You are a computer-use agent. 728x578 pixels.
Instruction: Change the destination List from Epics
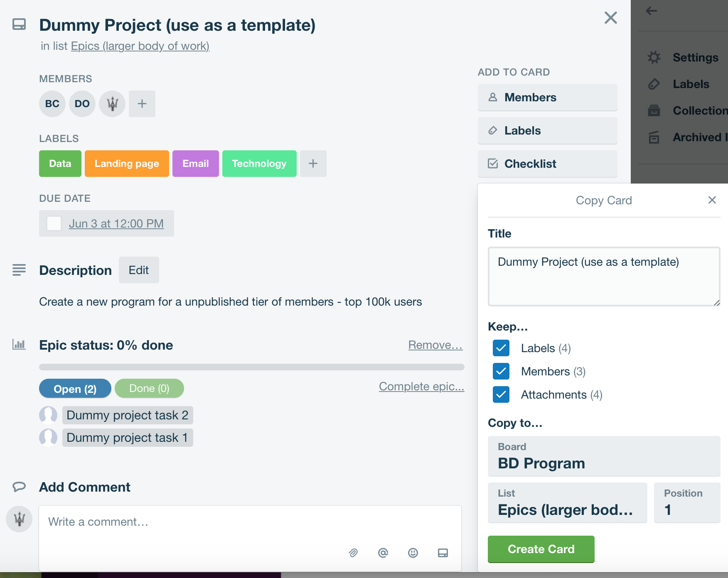(567, 503)
